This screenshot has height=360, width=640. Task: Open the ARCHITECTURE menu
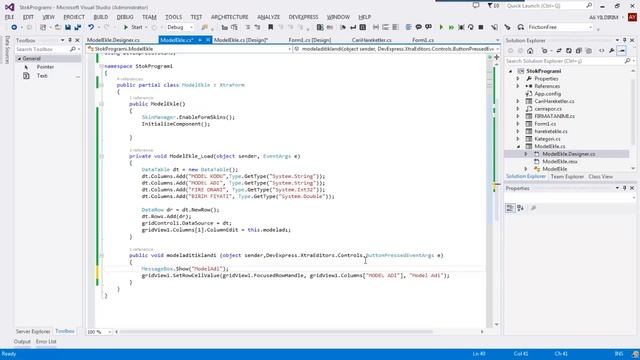tap(229, 17)
